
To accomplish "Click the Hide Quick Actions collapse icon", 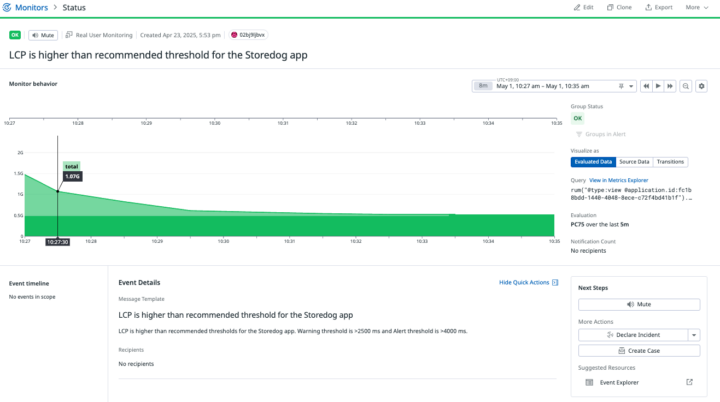I will click(x=555, y=282).
